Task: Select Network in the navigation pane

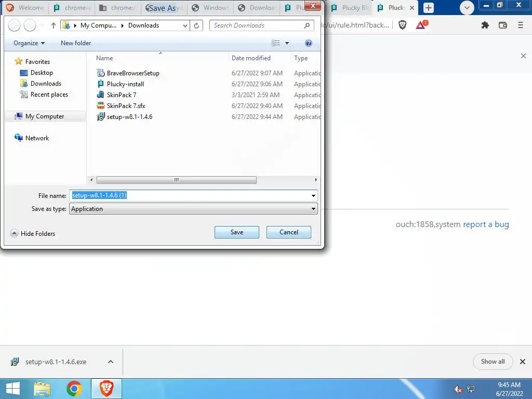Action: click(x=32, y=138)
